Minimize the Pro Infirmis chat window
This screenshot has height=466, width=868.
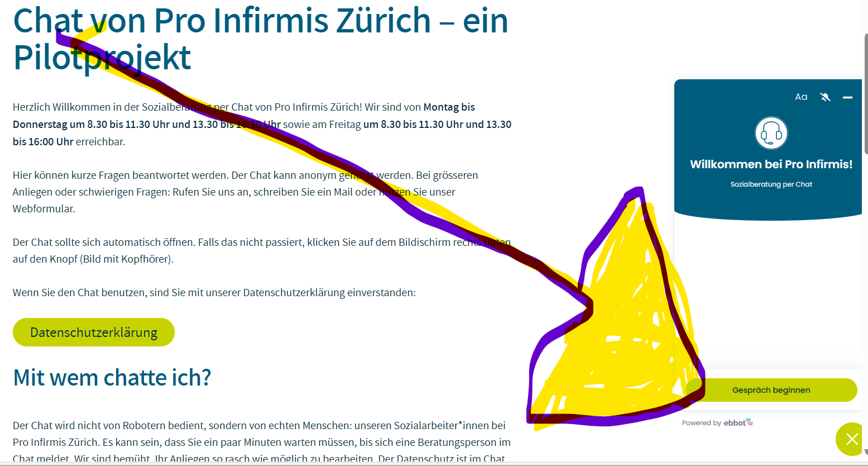click(x=847, y=97)
